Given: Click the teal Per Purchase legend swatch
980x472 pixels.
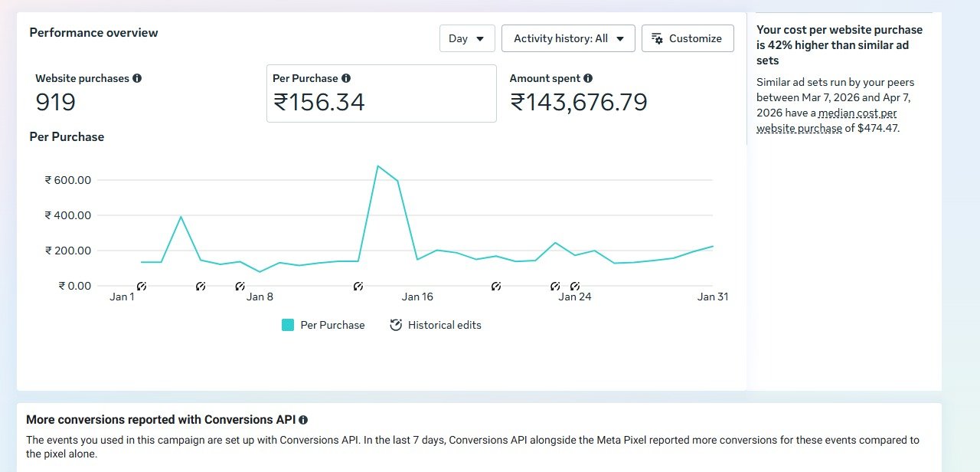Looking at the screenshot, I should tap(288, 325).
